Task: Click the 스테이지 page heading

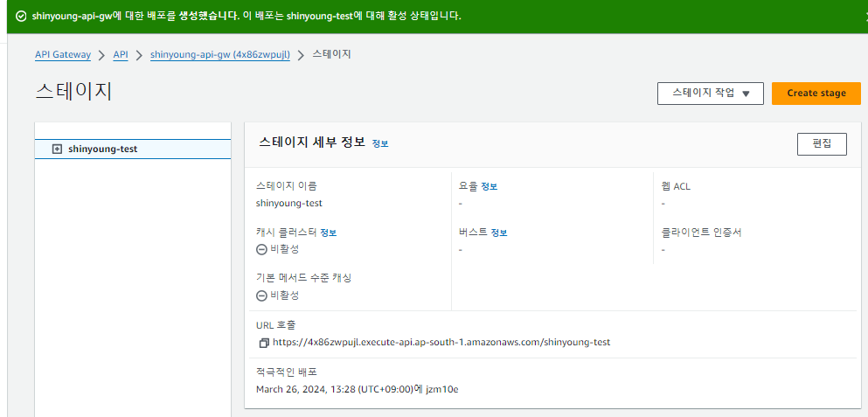Action: pos(73,92)
